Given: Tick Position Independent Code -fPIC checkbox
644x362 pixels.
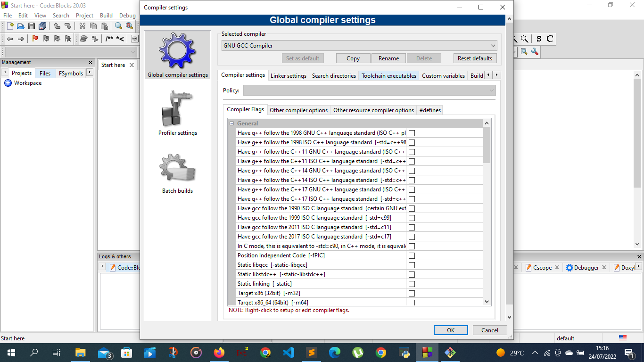Looking at the screenshot, I should coord(412,255).
